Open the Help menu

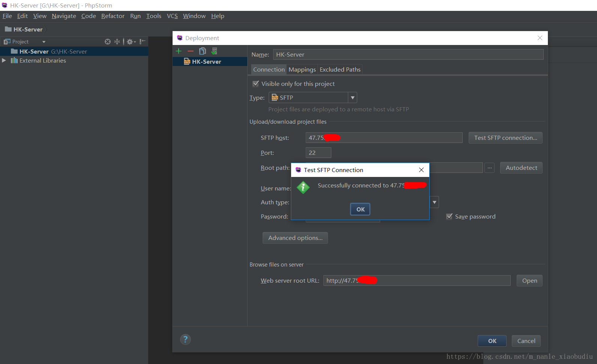[218, 16]
